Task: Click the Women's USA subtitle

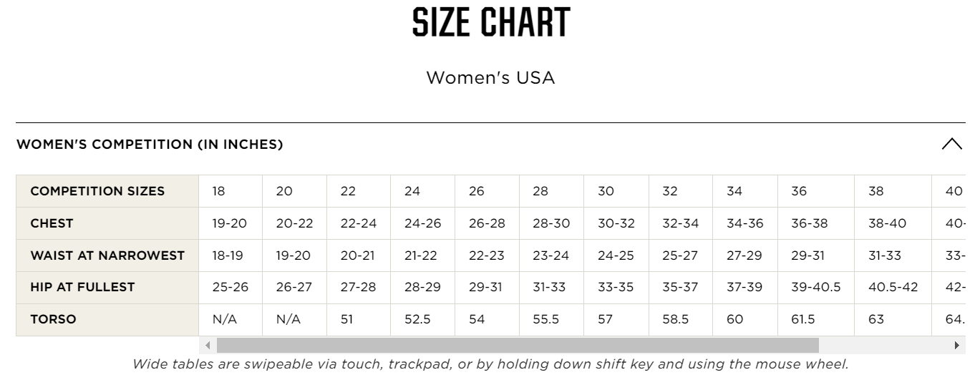Action: pyautogui.click(x=490, y=77)
